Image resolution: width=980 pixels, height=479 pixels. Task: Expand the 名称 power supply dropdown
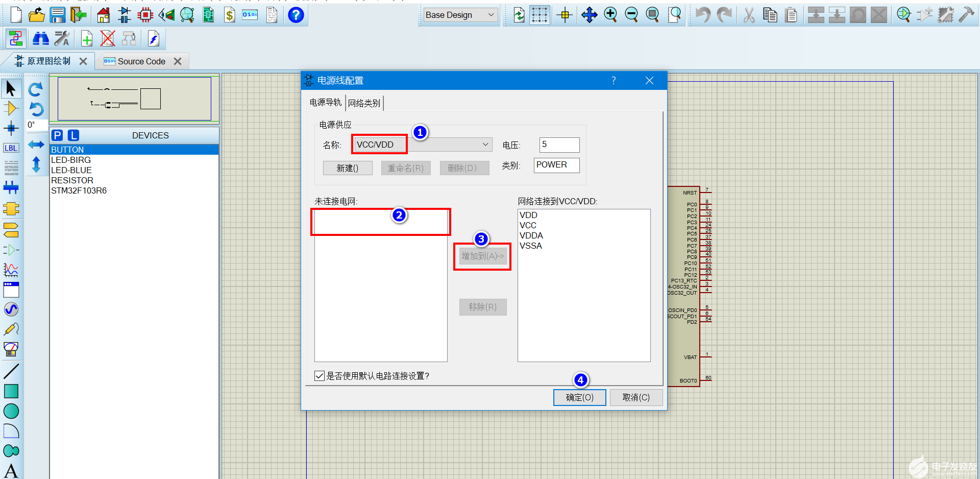click(485, 145)
